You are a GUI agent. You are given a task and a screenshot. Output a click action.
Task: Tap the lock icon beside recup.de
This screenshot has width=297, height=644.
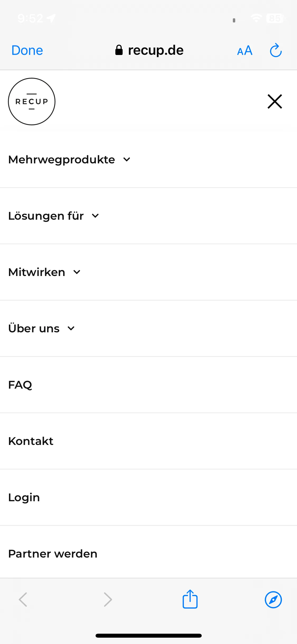tap(119, 50)
